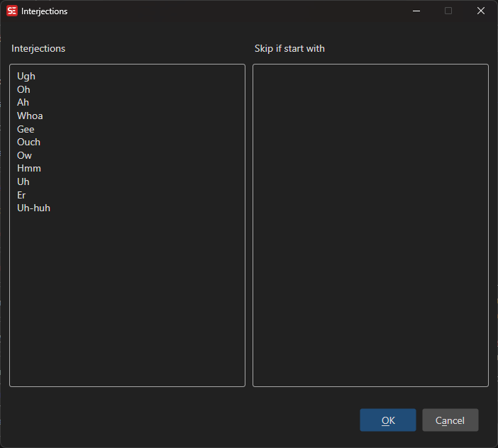
Task: Click on the 'Gee' line
Action: (26, 130)
